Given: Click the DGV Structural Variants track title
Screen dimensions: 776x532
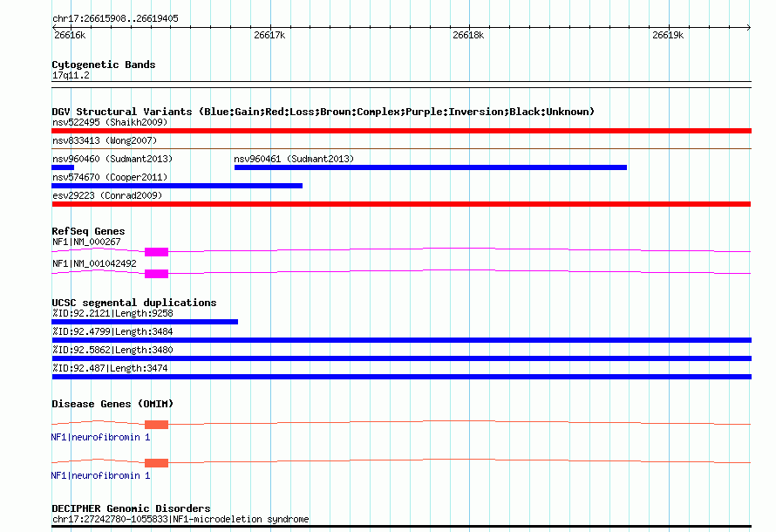Looking at the screenshot, I should (323, 112).
